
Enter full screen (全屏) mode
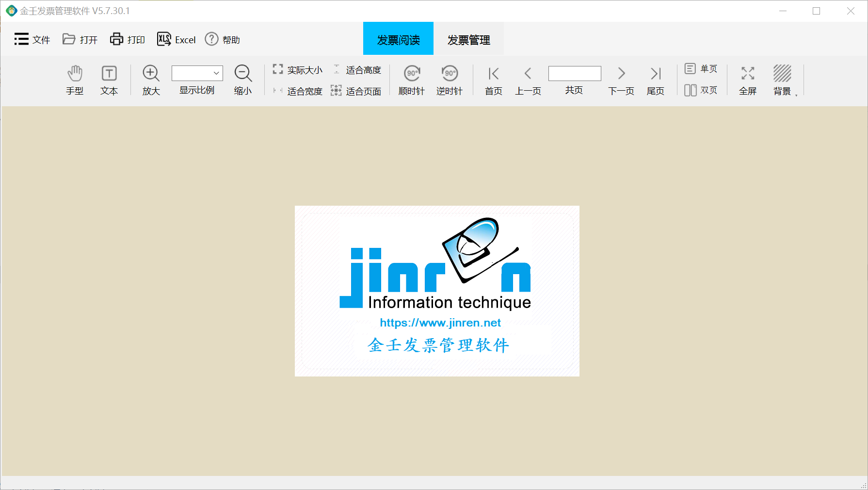tap(748, 80)
